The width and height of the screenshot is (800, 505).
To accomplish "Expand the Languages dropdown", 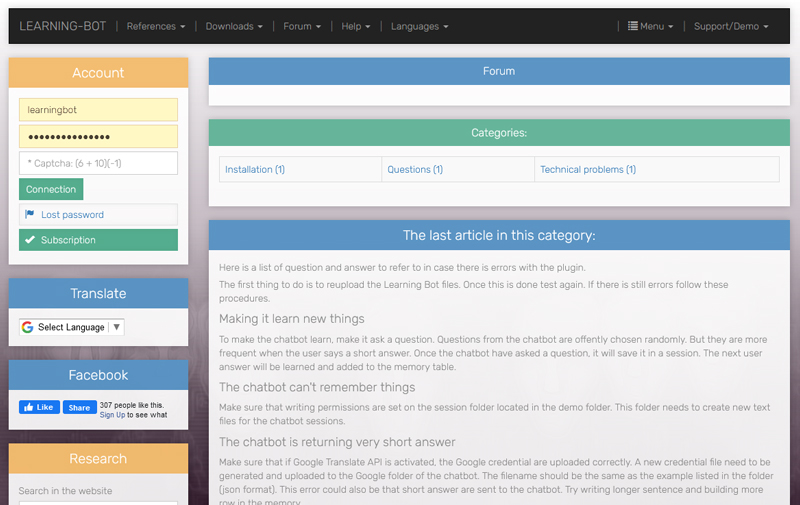I will click(x=419, y=26).
